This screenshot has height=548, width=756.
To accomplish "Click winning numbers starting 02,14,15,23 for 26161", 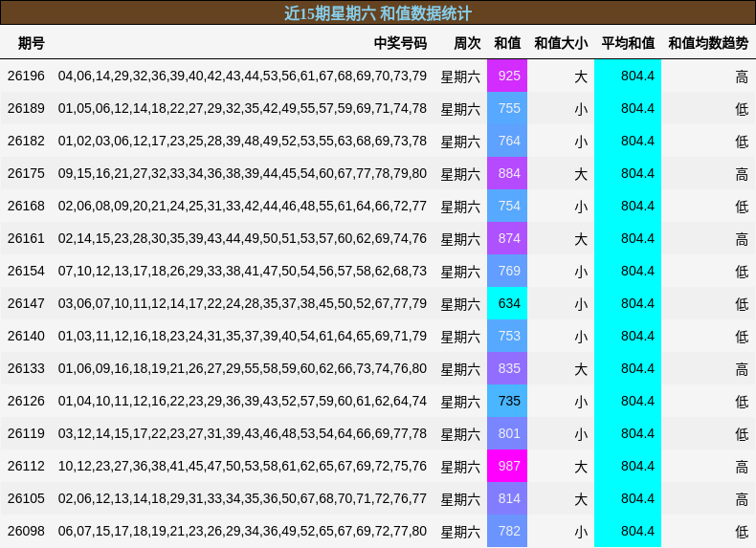I will 242,238.
